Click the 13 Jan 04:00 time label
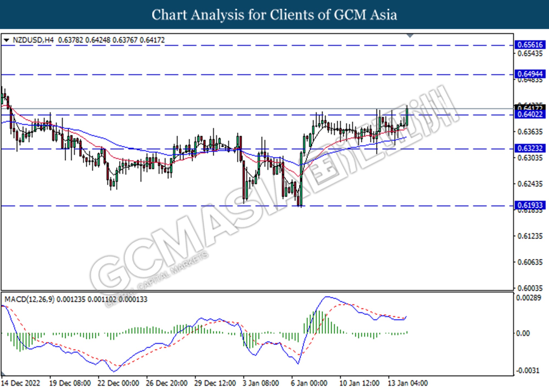 coord(408,383)
